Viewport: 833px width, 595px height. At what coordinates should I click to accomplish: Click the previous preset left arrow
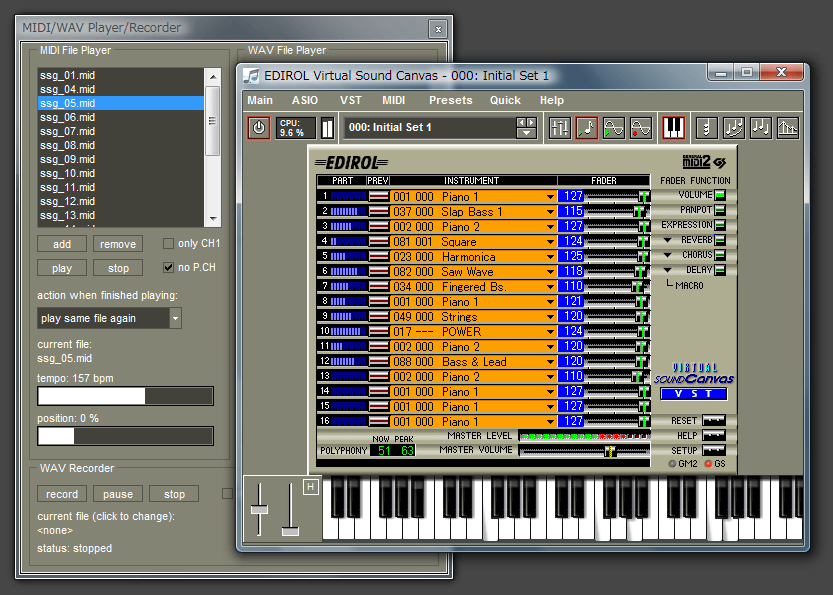[x=522, y=123]
